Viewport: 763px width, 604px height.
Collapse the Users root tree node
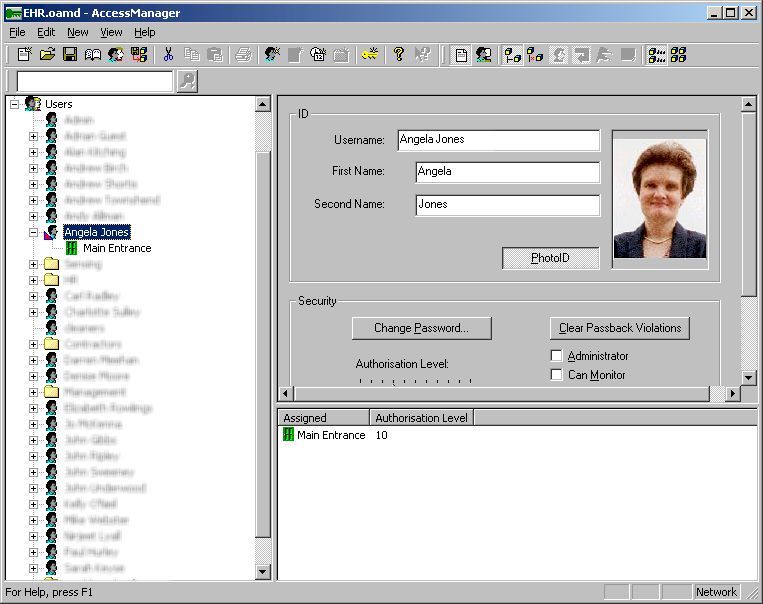click(x=14, y=104)
